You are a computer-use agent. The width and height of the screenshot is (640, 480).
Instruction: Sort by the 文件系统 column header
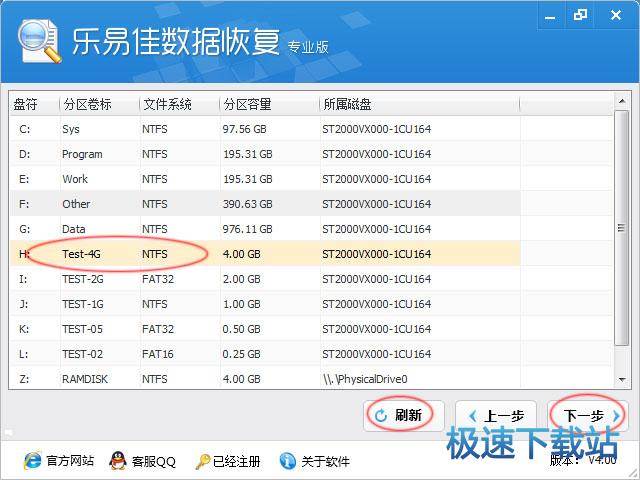click(180, 104)
